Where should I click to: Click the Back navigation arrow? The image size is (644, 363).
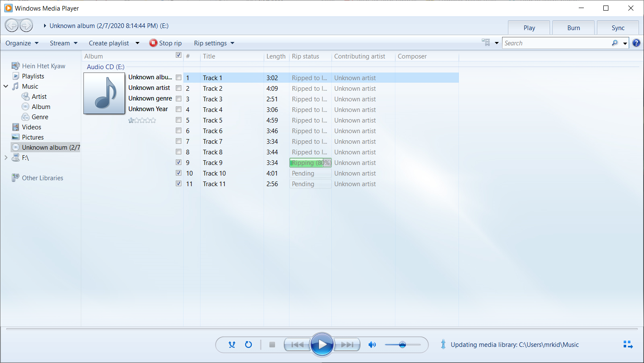[12, 25]
